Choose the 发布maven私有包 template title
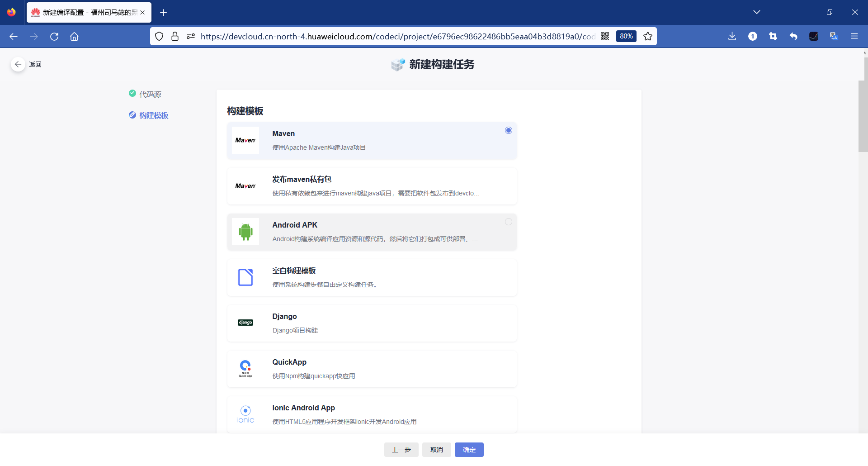Viewport: 868px width, 466px height. click(x=302, y=179)
